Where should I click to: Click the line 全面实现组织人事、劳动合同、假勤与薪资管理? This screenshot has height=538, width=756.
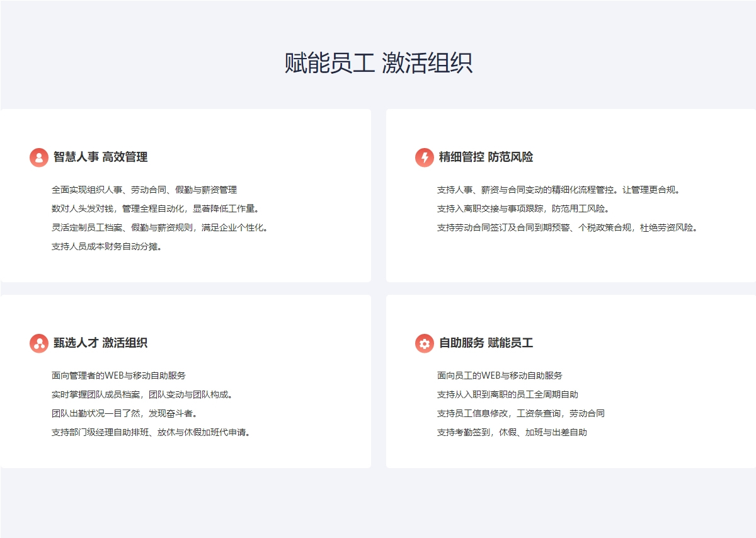click(144, 190)
